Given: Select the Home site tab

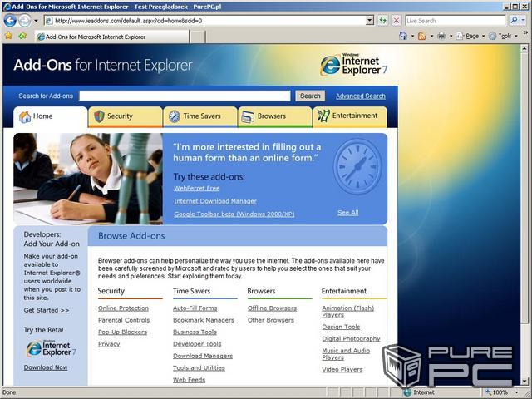Looking at the screenshot, I should tap(50, 116).
